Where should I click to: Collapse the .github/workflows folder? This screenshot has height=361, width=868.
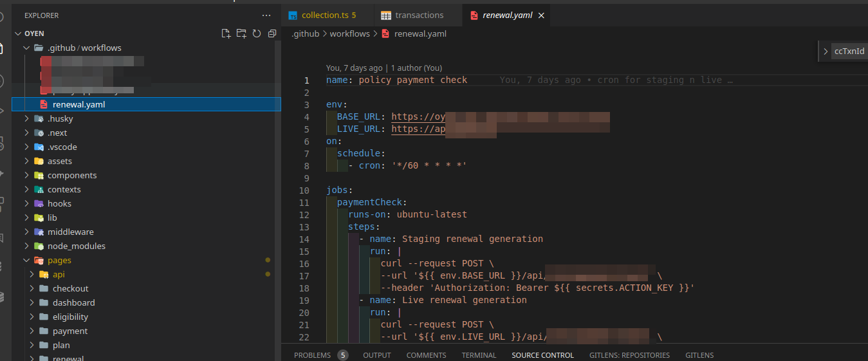pyautogui.click(x=26, y=48)
